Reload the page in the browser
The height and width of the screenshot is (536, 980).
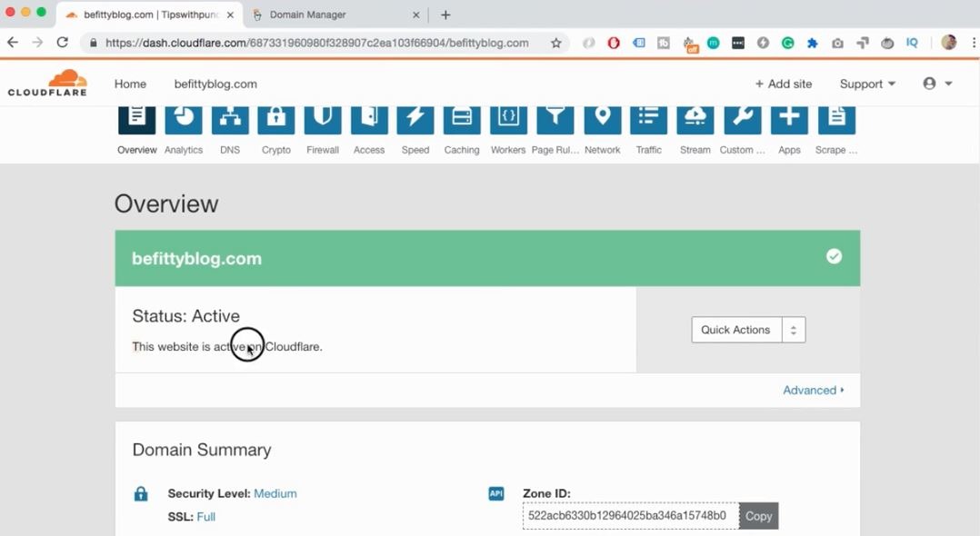click(62, 43)
